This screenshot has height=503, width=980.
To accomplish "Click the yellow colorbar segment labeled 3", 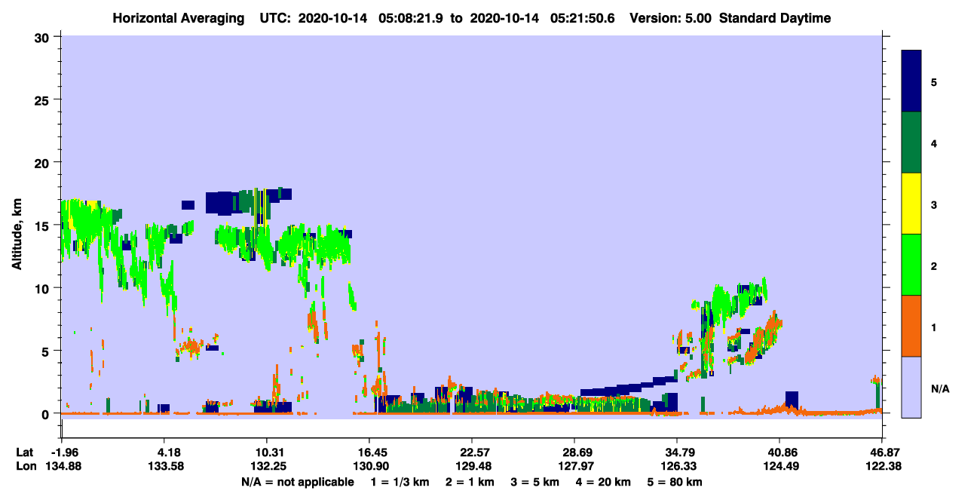I will [911, 204].
